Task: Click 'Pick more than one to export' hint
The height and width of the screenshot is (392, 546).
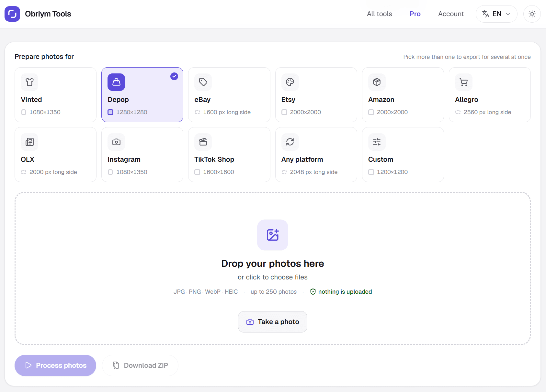Action: (x=467, y=57)
